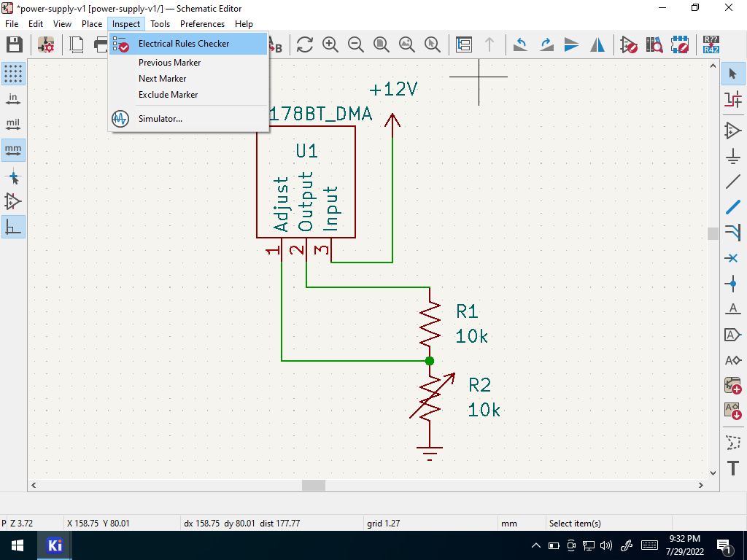Switch units to inches
Viewport: 747px width, 560px height.
[13, 99]
